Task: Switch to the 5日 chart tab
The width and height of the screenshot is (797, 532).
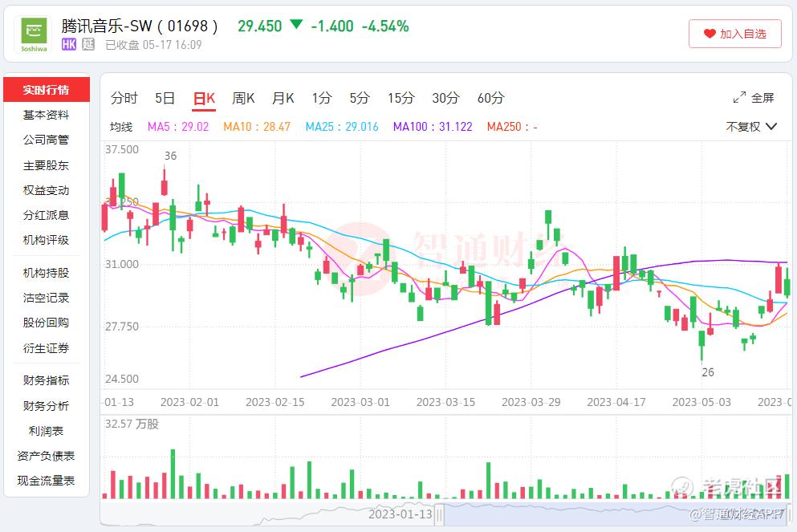Action: point(165,98)
